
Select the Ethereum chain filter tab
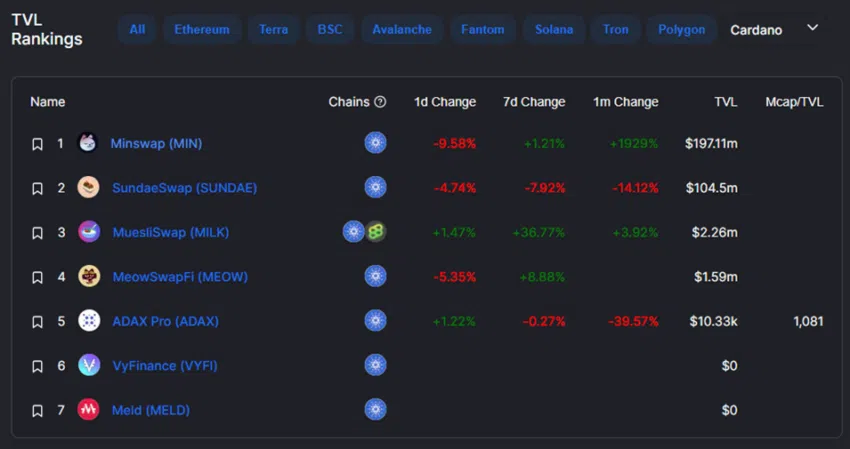pyautogui.click(x=202, y=29)
